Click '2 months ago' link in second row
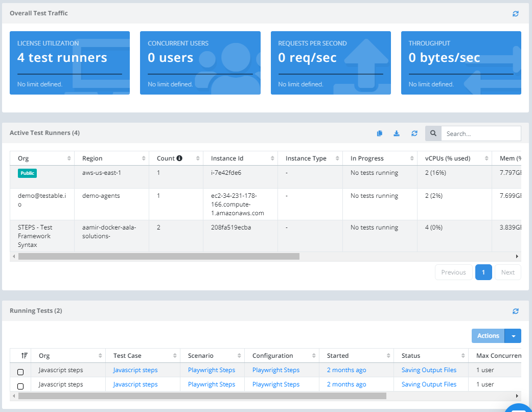Screen dimensions: 532x412 click(x=346, y=384)
